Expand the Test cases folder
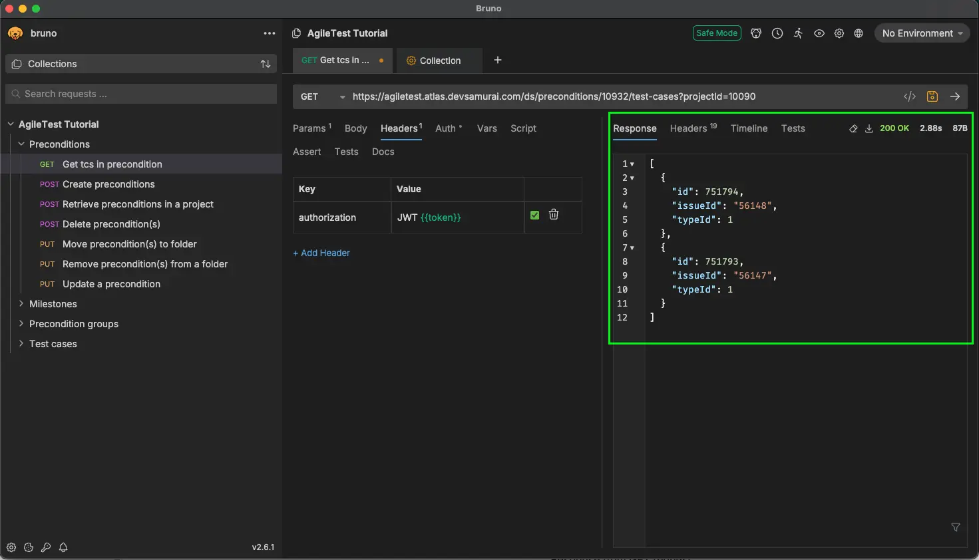The image size is (979, 560). pyautogui.click(x=21, y=344)
